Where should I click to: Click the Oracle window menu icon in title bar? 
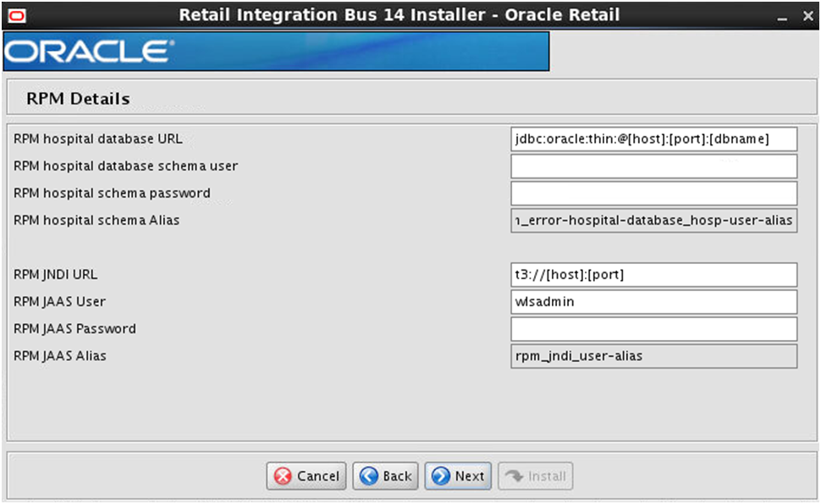coord(17,16)
